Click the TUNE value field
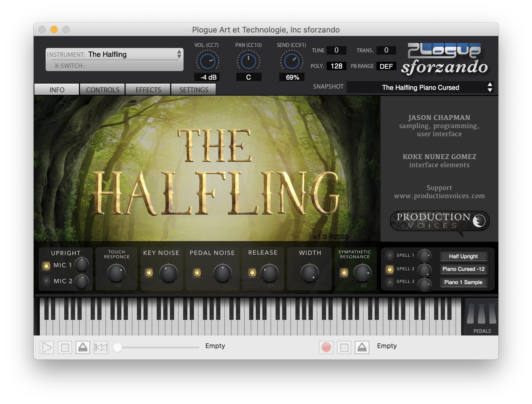532x404 pixels. pos(336,50)
